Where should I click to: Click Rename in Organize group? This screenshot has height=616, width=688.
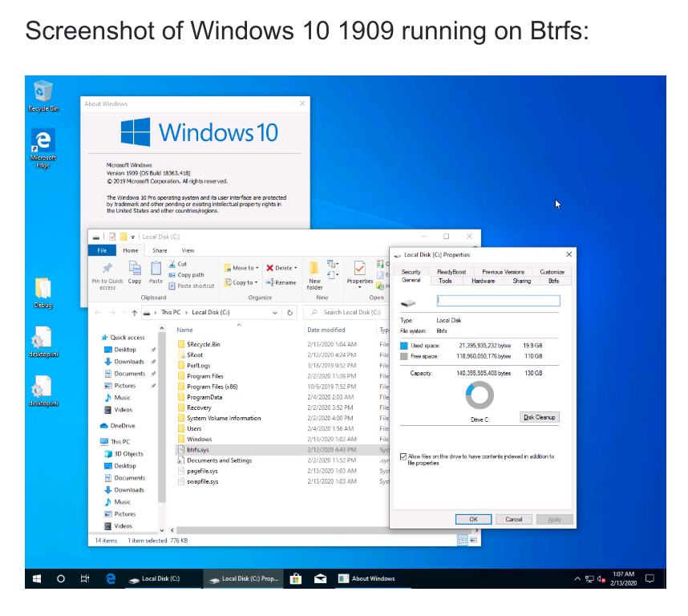281,282
